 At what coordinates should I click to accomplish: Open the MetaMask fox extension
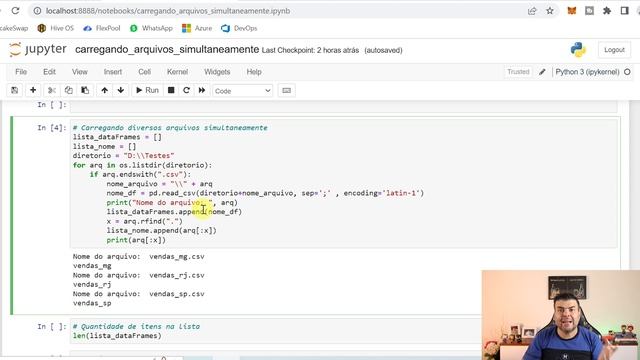(572, 11)
